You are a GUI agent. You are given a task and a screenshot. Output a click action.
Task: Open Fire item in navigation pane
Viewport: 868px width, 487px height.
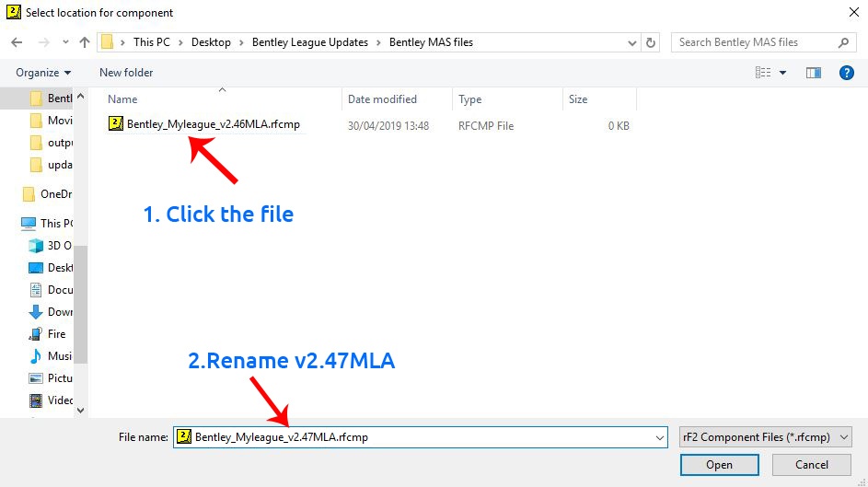click(48, 333)
